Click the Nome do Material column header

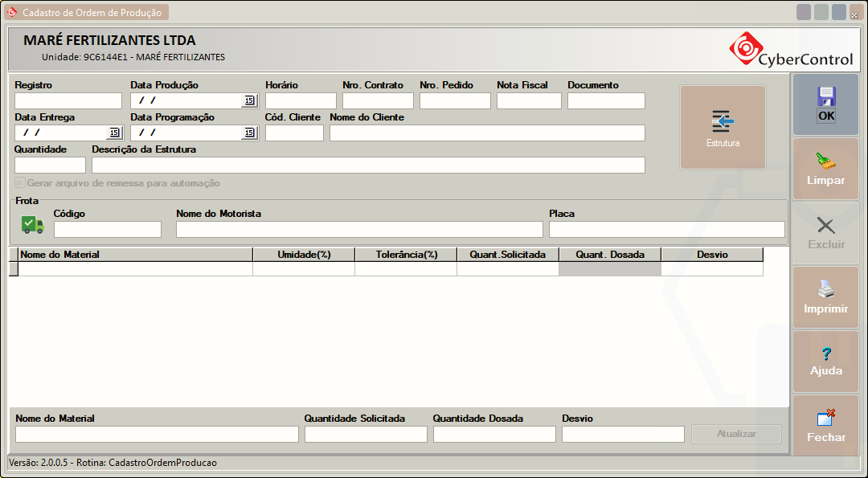[135, 255]
